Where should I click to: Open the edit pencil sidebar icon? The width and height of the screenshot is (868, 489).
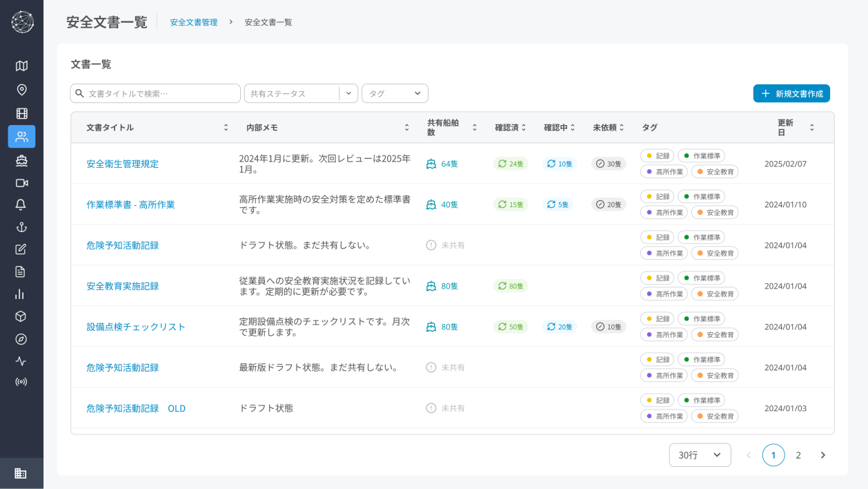21,249
